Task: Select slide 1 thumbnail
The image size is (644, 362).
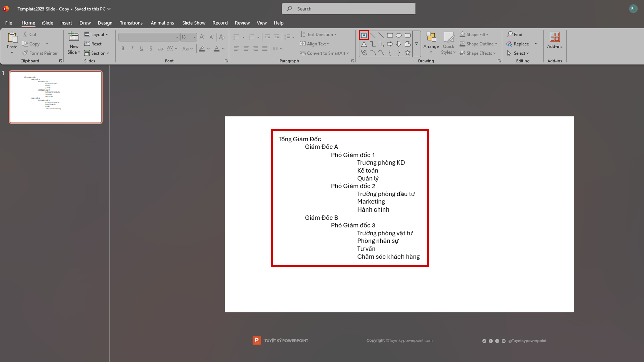Action: (56, 97)
